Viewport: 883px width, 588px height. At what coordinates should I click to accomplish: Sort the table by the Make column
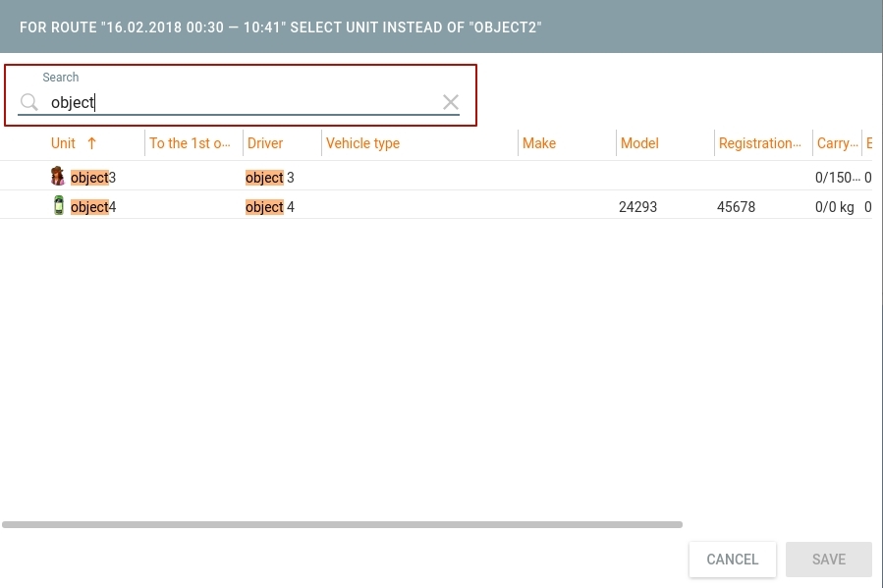tap(538, 143)
